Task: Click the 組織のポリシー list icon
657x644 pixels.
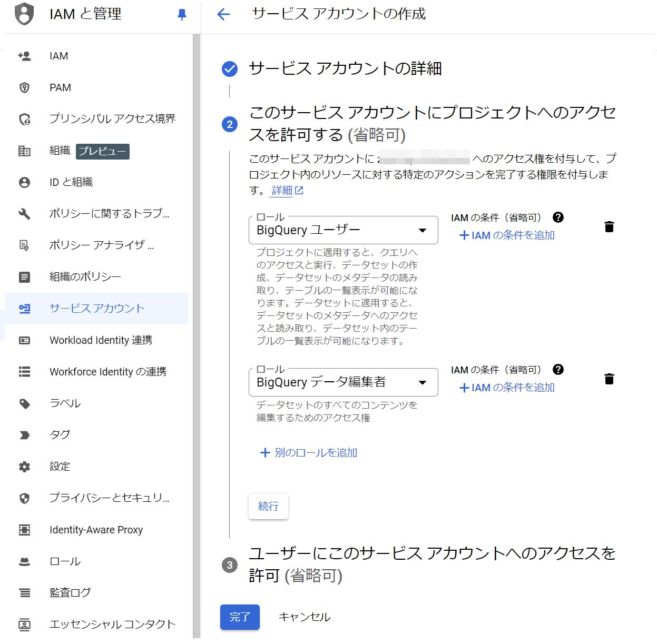Action: (24, 277)
